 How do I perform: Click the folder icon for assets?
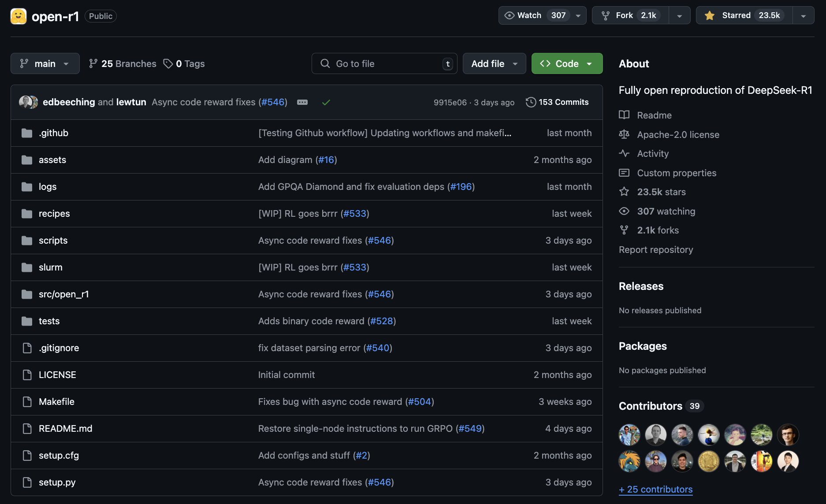pyautogui.click(x=27, y=160)
